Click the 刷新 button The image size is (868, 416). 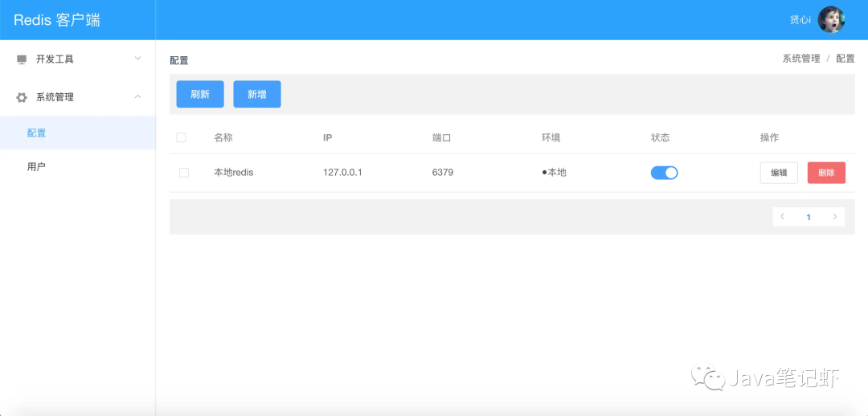point(200,94)
